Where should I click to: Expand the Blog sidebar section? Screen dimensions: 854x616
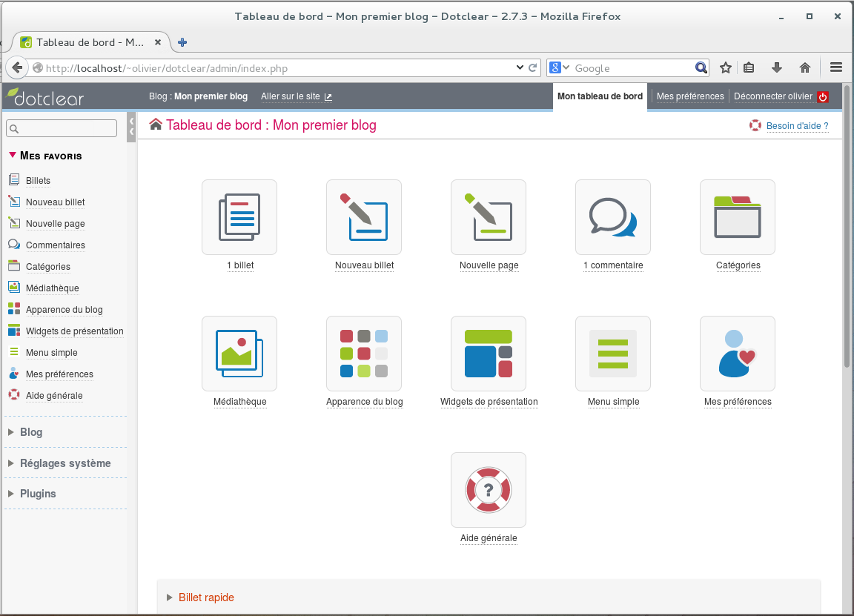(x=31, y=432)
